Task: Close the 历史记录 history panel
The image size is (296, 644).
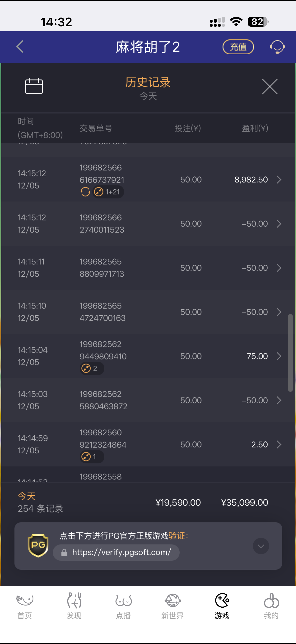Action: point(270,86)
